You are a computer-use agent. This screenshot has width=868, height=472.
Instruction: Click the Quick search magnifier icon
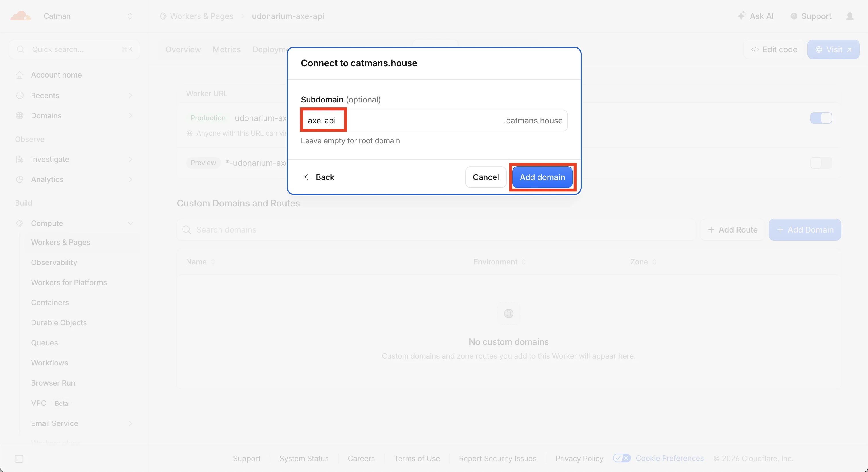[21, 49]
